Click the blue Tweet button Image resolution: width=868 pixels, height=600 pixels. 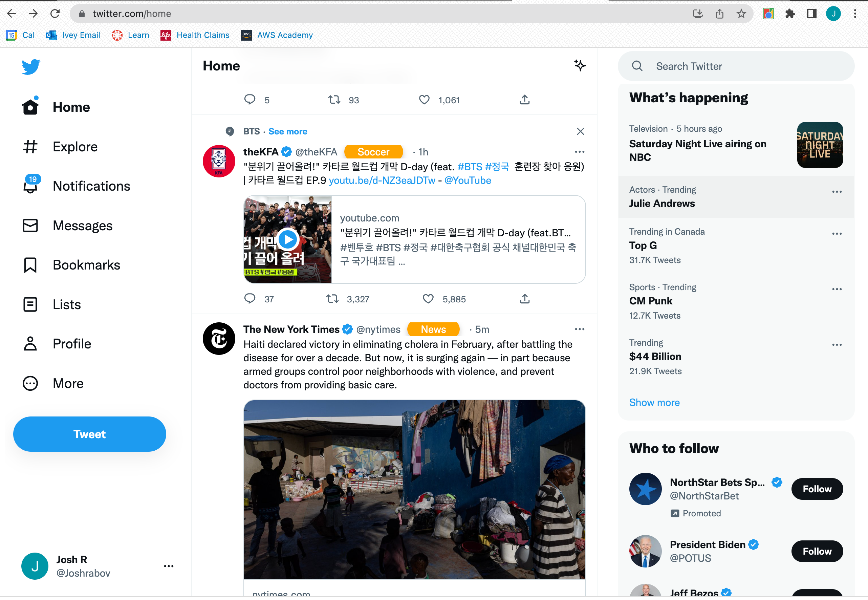89,434
